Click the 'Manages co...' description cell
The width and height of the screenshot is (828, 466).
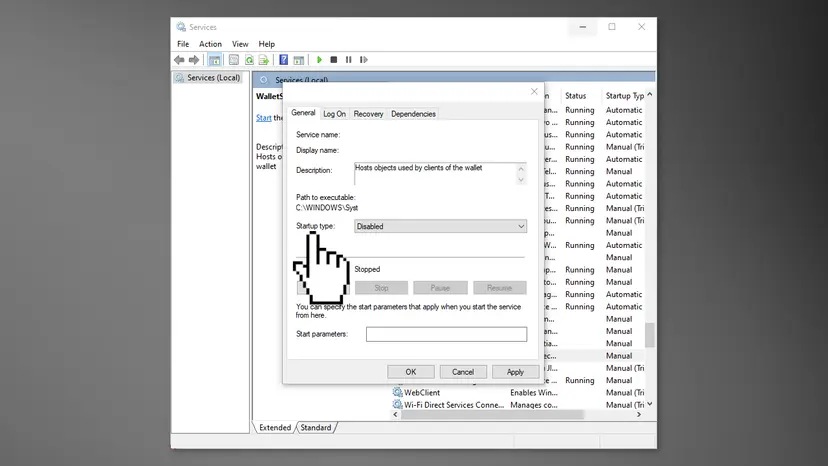click(533, 405)
